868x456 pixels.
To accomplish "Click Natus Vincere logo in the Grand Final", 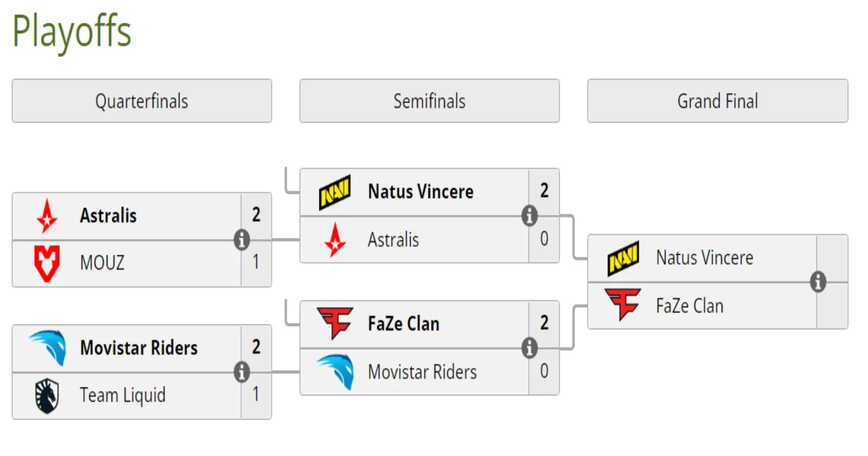I will click(x=623, y=258).
